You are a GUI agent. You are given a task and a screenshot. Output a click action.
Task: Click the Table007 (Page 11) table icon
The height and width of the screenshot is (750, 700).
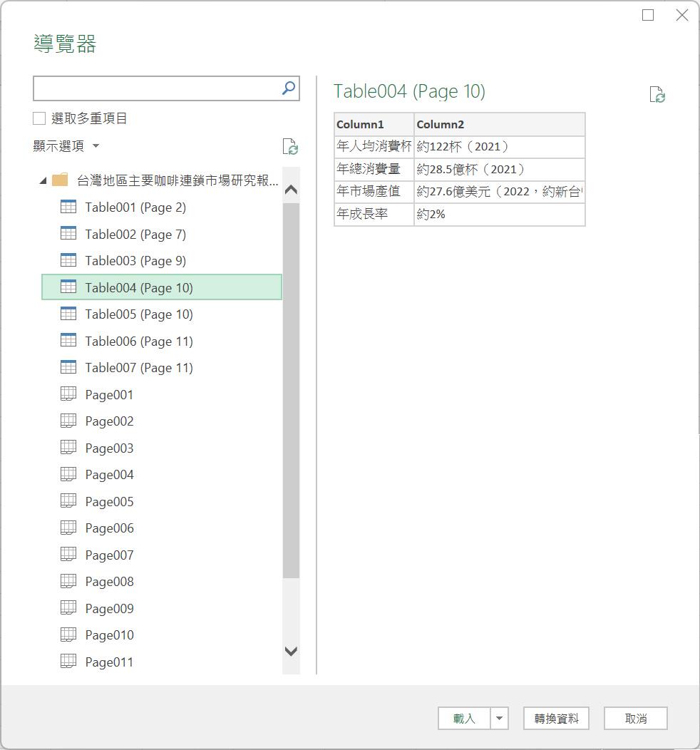click(68, 368)
